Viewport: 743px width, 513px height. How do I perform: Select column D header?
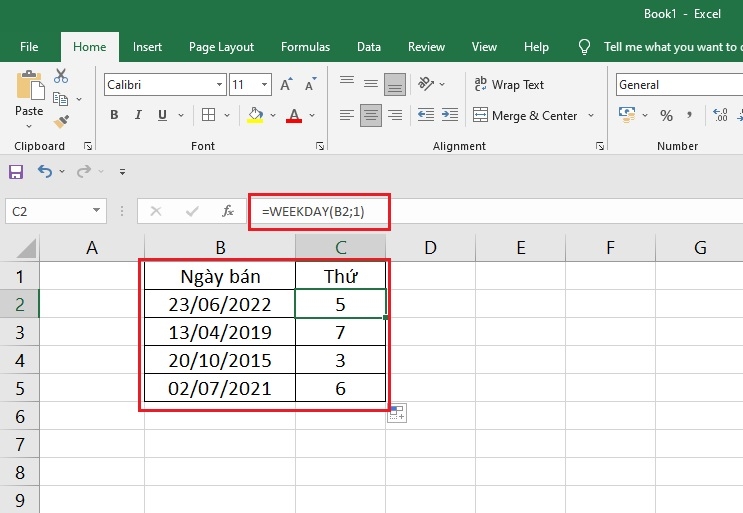(x=430, y=247)
